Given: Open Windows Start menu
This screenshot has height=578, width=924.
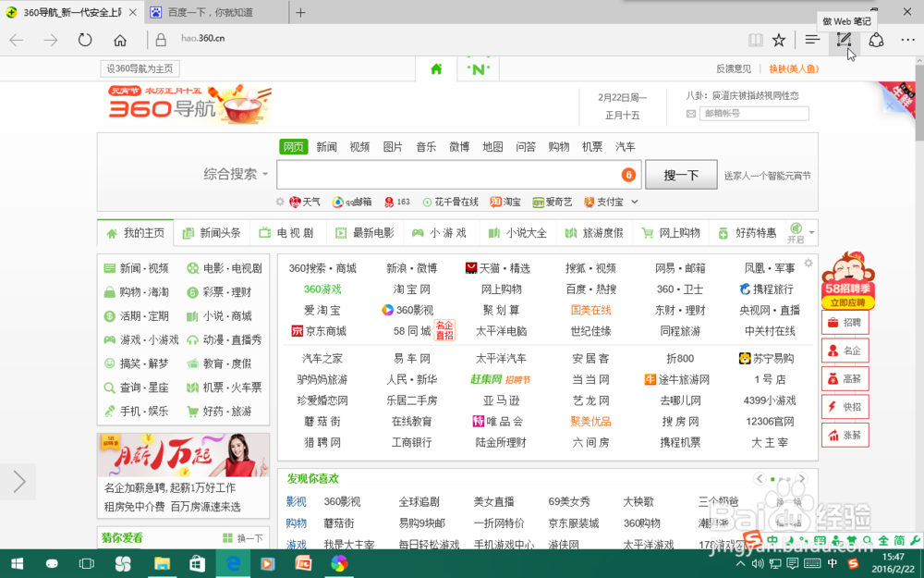Looking at the screenshot, I should [17, 564].
